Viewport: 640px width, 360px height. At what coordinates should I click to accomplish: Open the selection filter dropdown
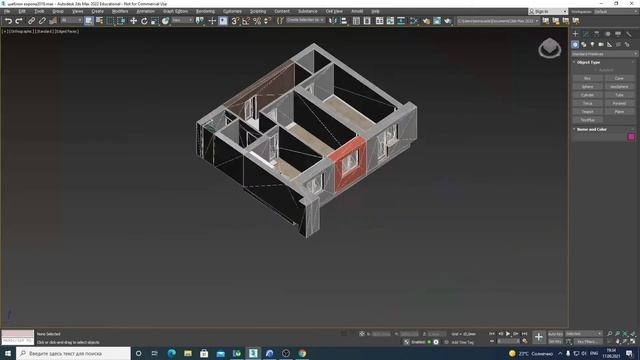pos(71,20)
